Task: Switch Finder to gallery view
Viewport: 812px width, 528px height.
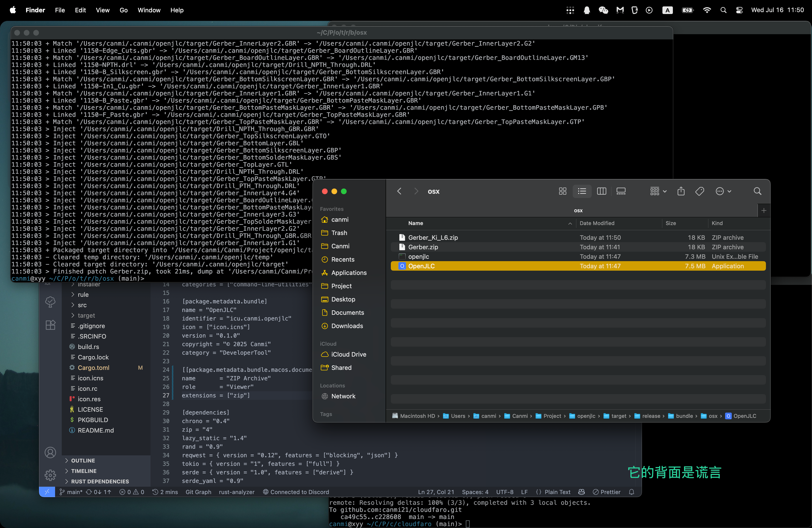Action: coord(621,191)
